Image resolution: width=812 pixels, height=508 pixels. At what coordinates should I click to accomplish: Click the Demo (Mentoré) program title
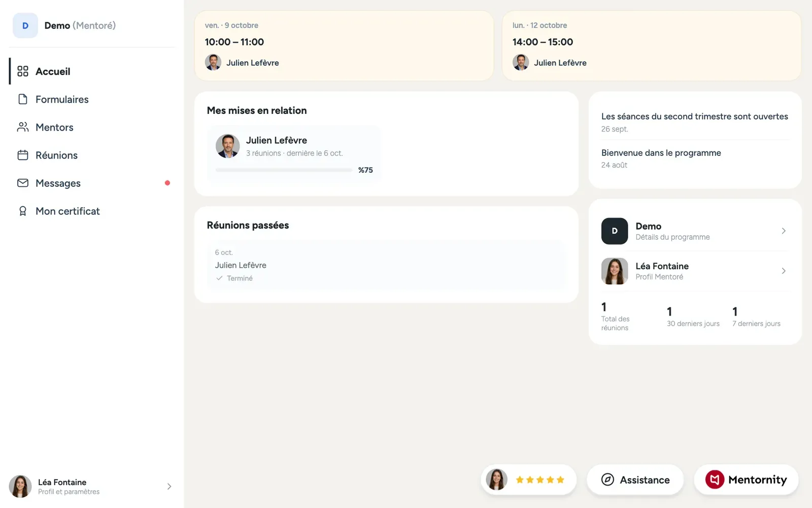[x=80, y=25]
